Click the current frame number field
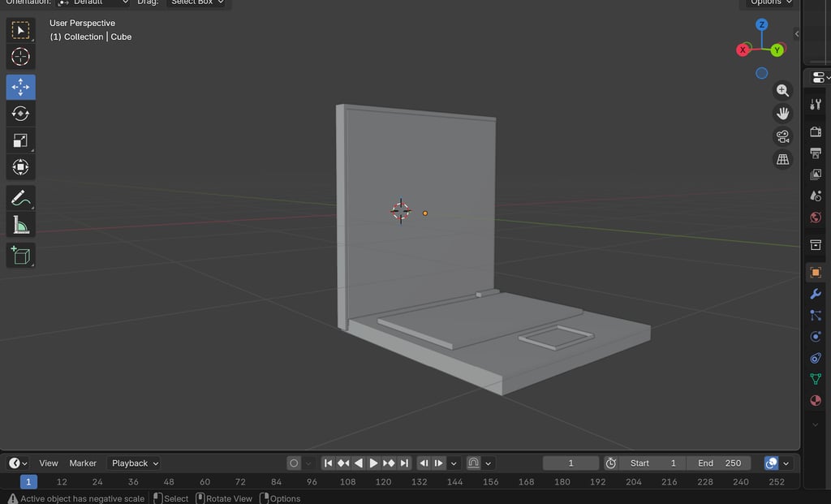Screen dimensions: 831x504 [571, 463]
